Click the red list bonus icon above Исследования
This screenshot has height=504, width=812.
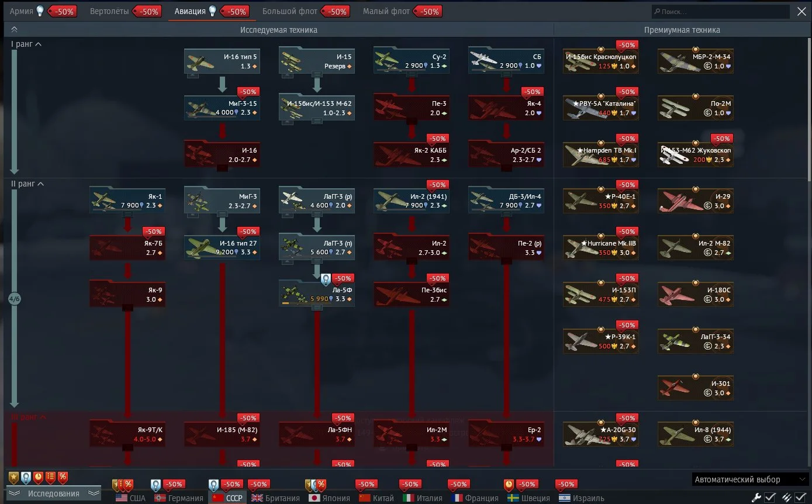click(x=50, y=478)
